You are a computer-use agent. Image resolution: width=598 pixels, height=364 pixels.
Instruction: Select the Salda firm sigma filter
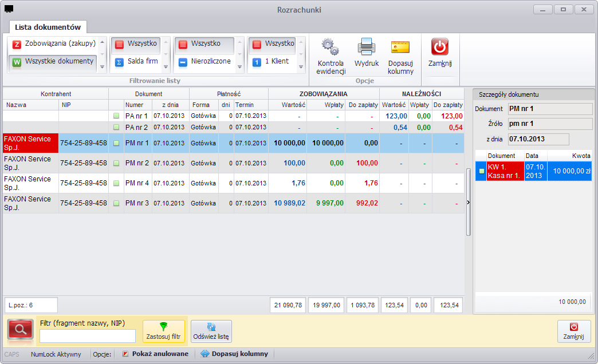pyautogui.click(x=136, y=61)
